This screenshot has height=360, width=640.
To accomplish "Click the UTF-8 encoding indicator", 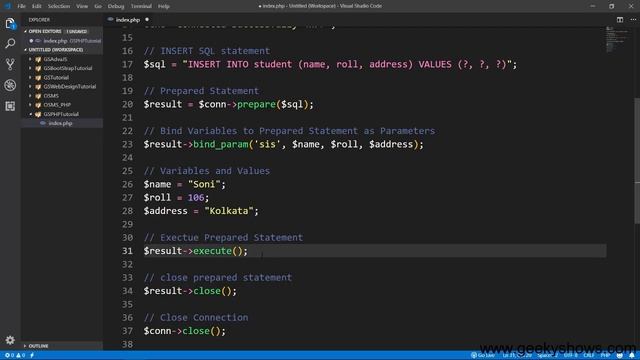I will coord(571,355).
